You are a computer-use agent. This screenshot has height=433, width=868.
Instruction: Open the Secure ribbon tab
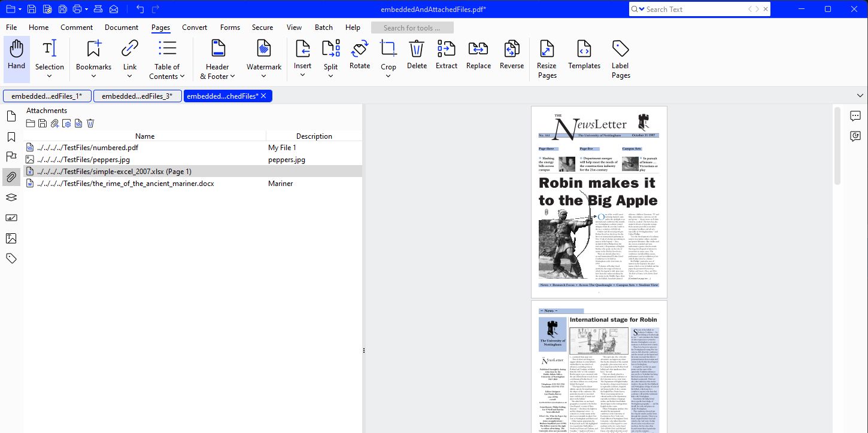262,28
